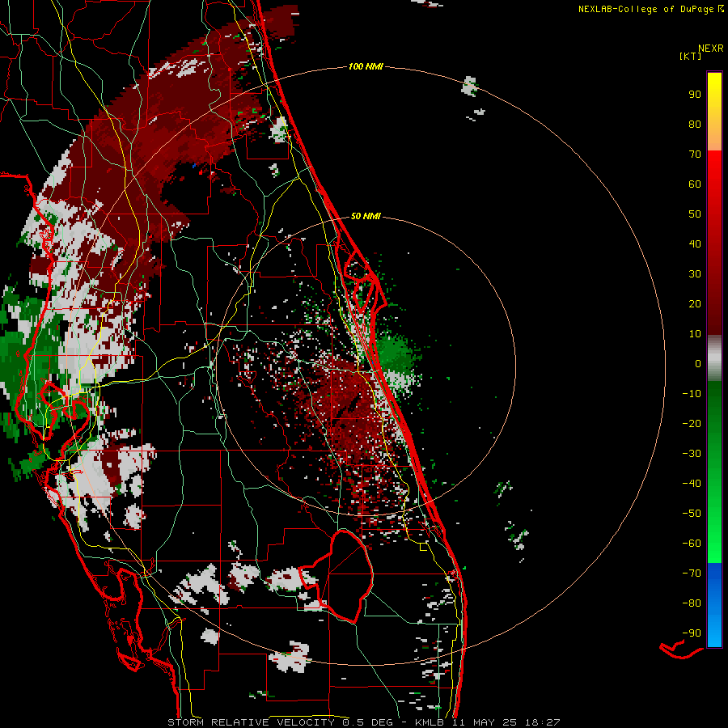Click the 100 NMI range ring label
This screenshot has height=728, width=728.
(x=366, y=67)
